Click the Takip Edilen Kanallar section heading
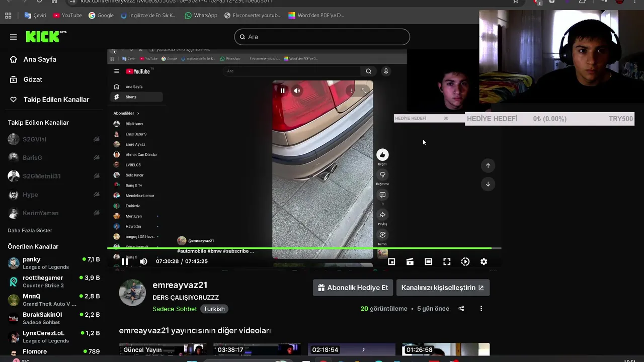The height and width of the screenshot is (362, 644). [x=38, y=123]
